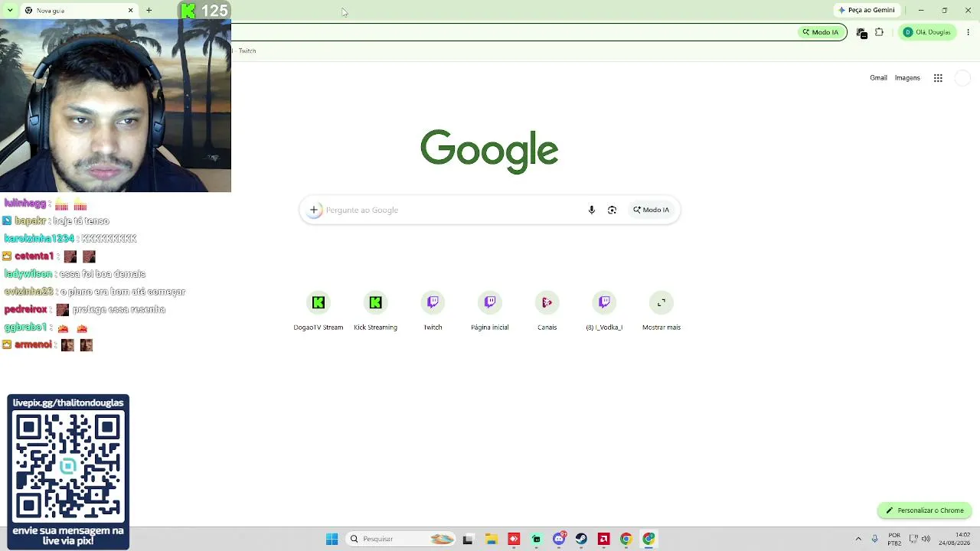This screenshot has width=980, height=551.
Task: Show hidden system tray icons
Action: (x=858, y=539)
